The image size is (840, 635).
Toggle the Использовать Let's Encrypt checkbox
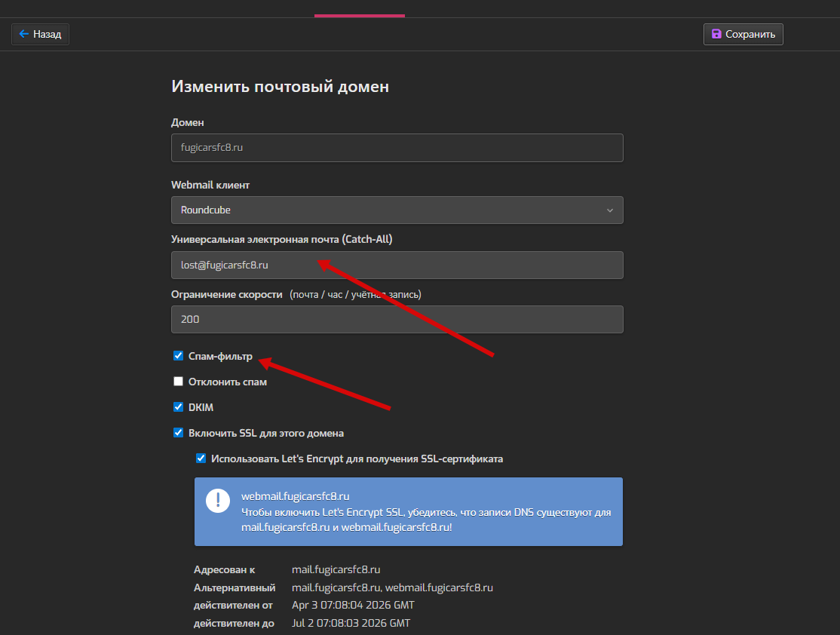201,458
